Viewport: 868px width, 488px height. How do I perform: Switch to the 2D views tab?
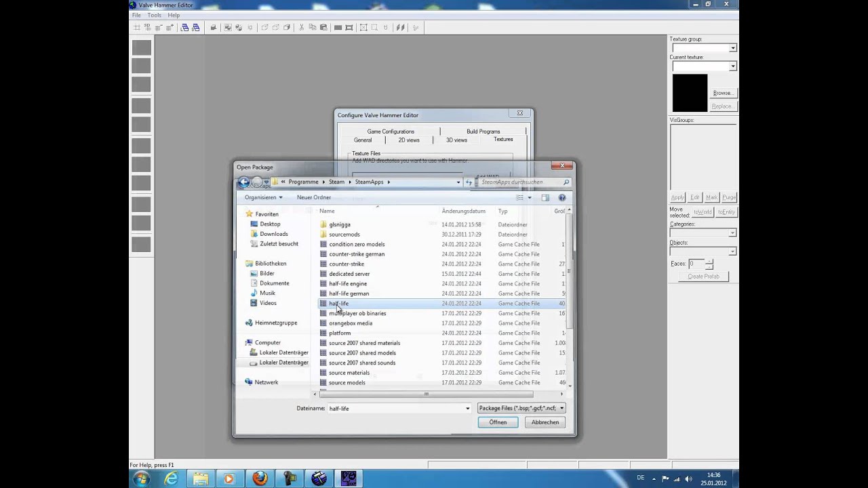409,140
